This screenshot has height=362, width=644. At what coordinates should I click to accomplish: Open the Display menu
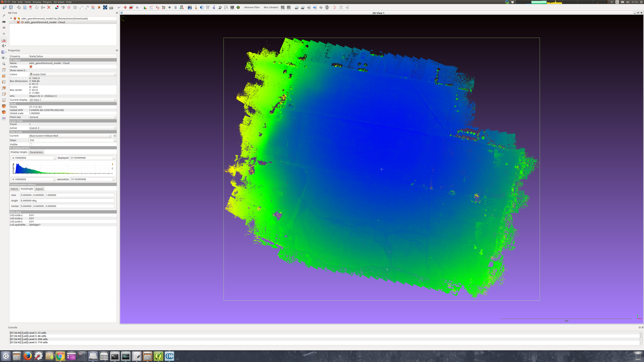[37, 2]
